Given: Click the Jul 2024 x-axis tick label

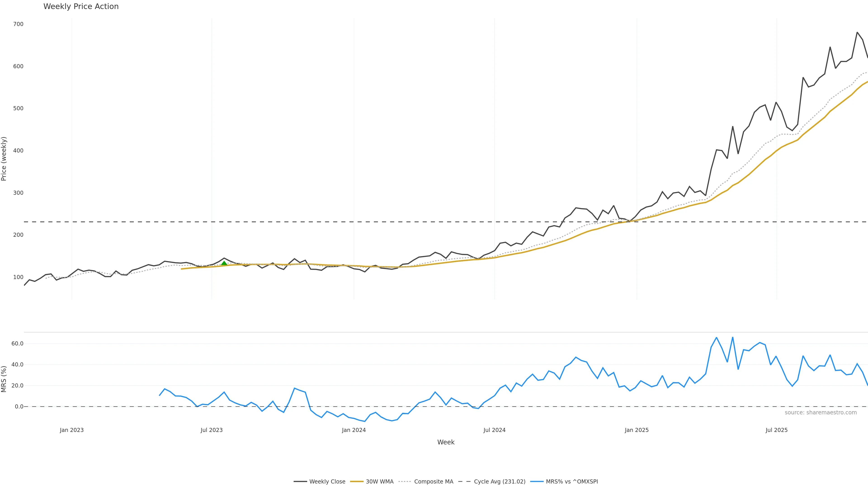Looking at the screenshot, I should [494, 430].
